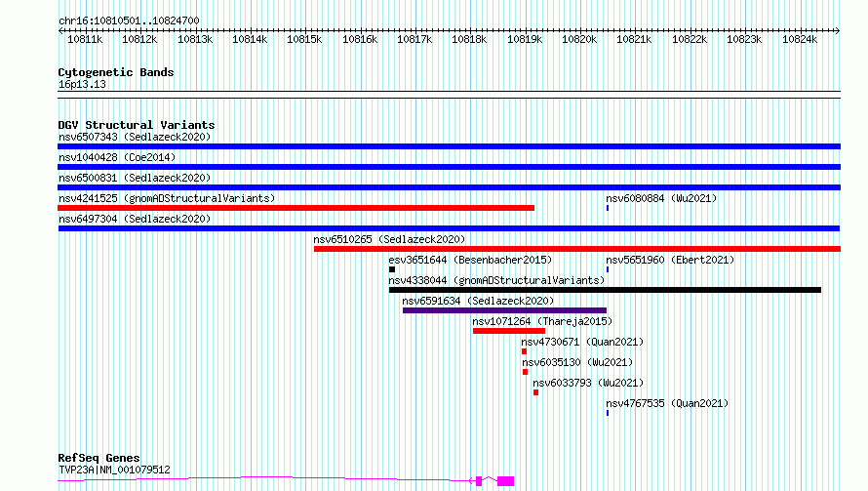868x491 pixels.
Task: Select the red nsv6033793 square marker
Action: [535, 392]
